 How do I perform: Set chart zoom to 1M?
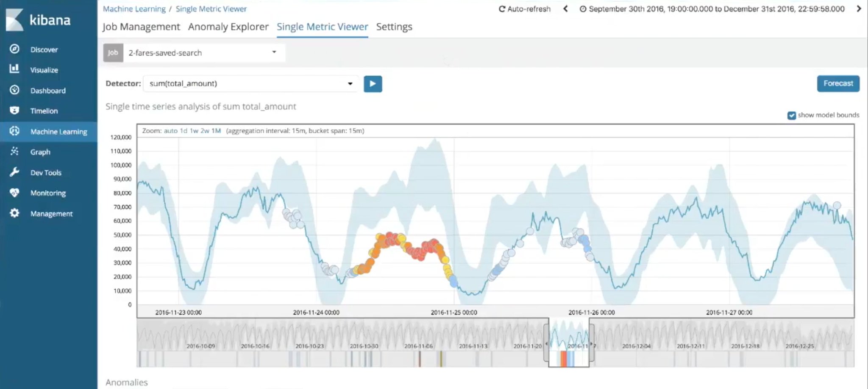(x=216, y=131)
